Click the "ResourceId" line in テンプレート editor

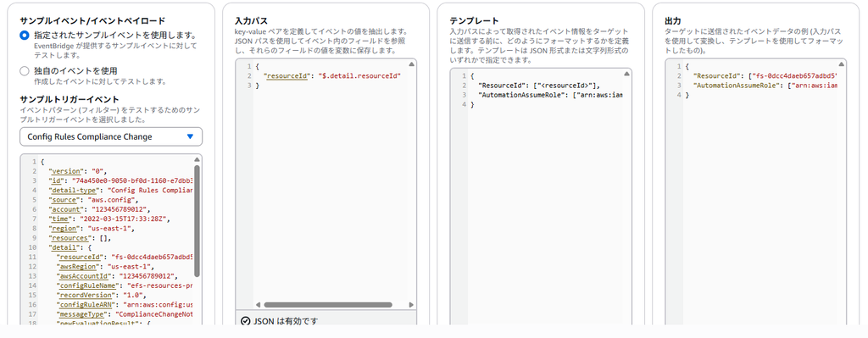[x=539, y=86]
